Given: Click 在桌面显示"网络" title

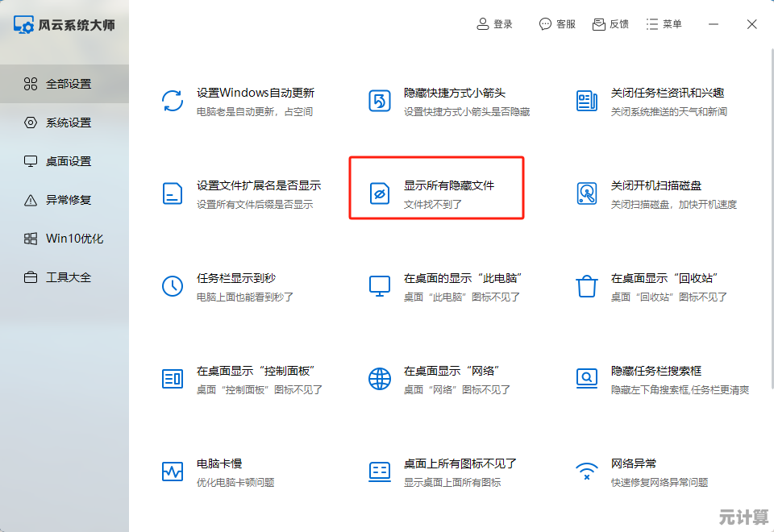Looking at the screenshot, I should coord(451,371).
